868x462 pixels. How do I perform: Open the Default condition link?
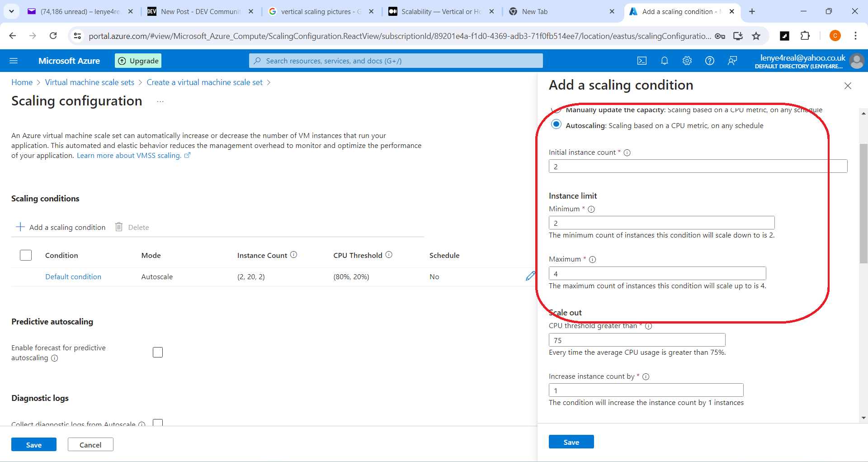point(73,277)
